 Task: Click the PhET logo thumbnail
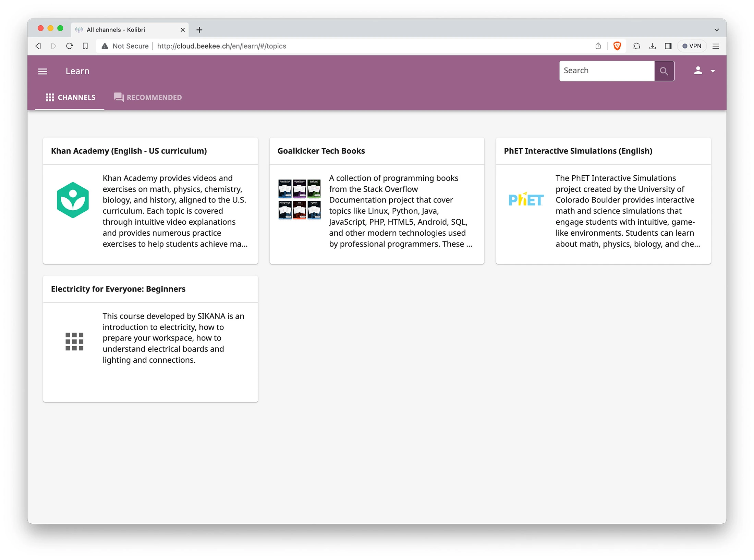pos(526,200)
